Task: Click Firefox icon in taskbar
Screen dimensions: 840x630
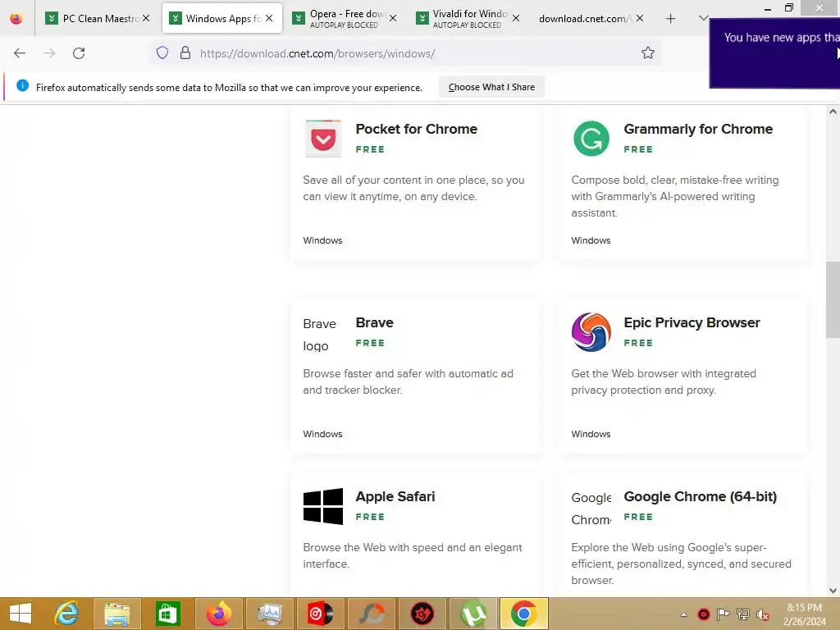Action: (x=218, y=614)
